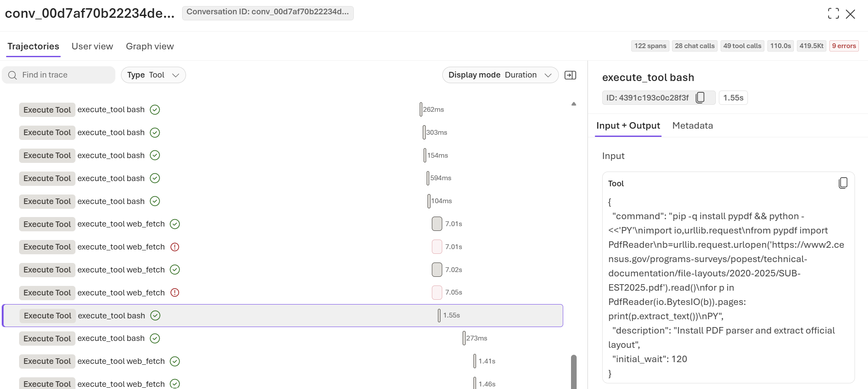Close the conversation panel with X
The height and width of the screenshot is (389, 868).
851,14
